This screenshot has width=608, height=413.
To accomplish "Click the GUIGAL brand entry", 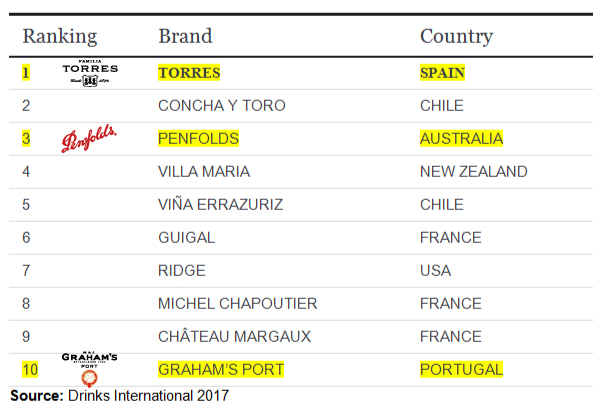I will coord(187,237).
